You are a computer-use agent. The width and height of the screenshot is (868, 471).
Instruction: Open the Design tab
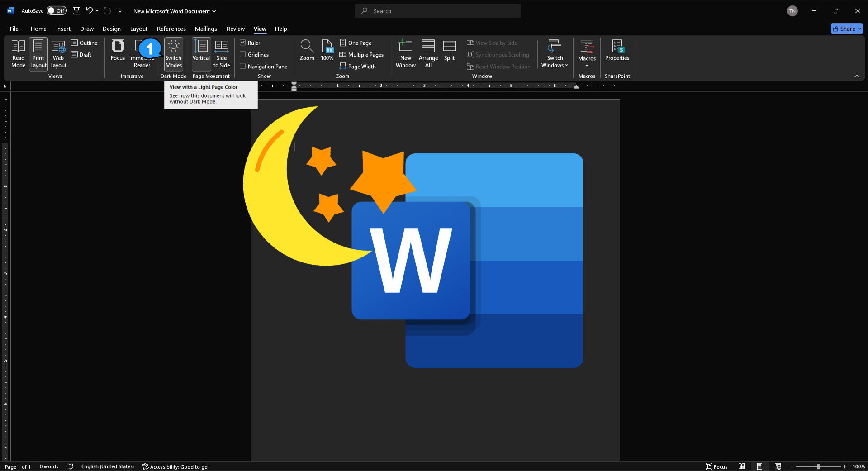point(112,29)
